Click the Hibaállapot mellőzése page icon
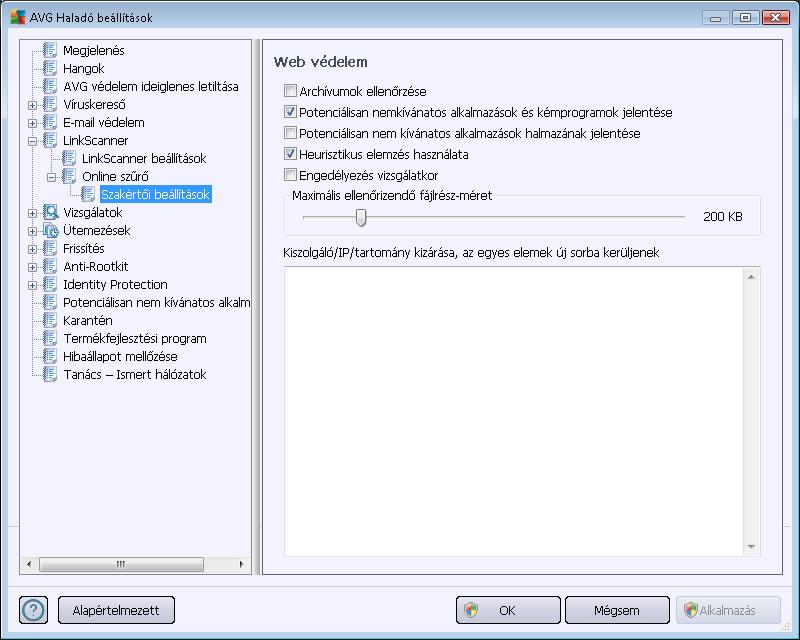 [50, 356]
